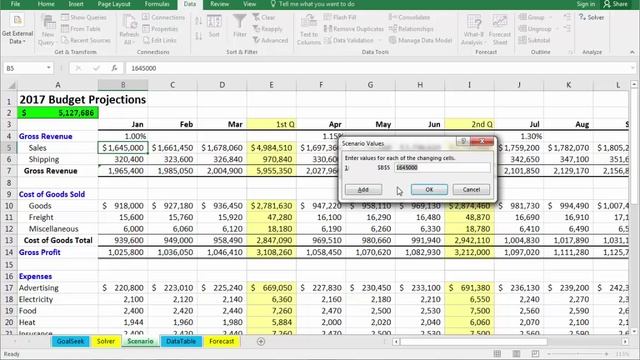Select Show Queries

84,18
